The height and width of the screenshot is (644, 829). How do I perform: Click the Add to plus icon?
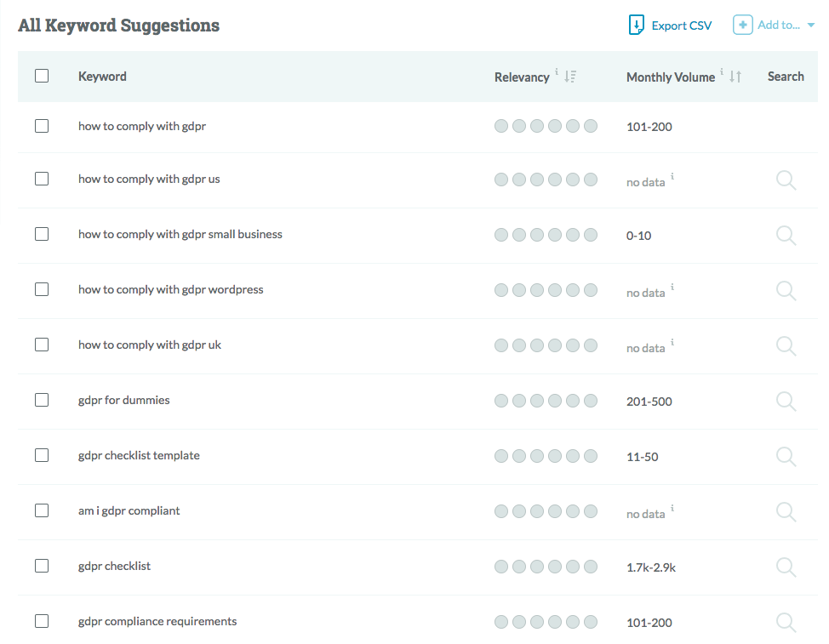[x=742, y=25]
